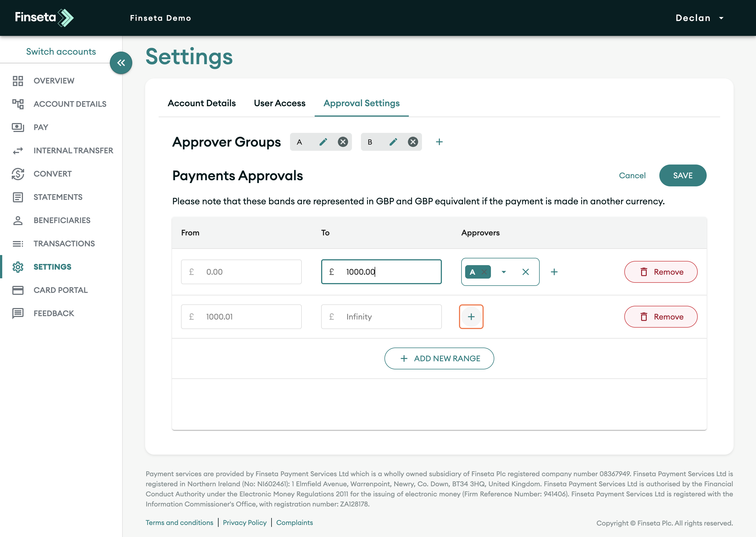Clear all approvers in first row selector
The image size is (756, 537).
point(525,272)
